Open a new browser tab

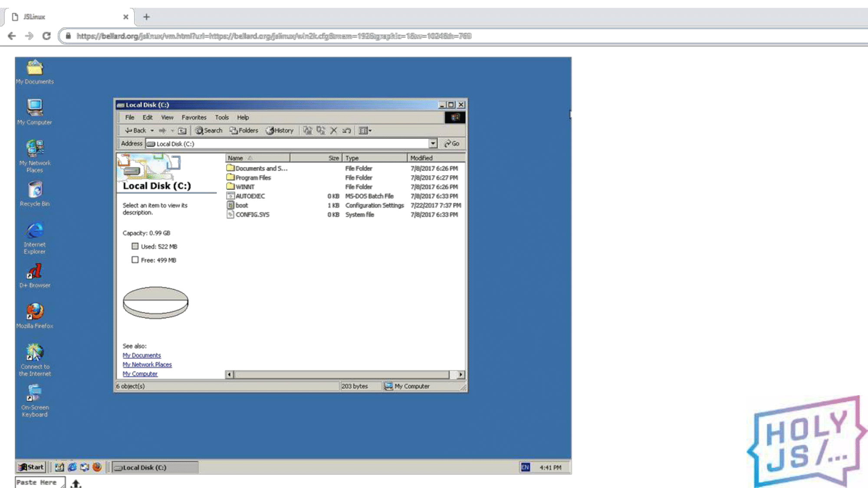tap(146, 17)
